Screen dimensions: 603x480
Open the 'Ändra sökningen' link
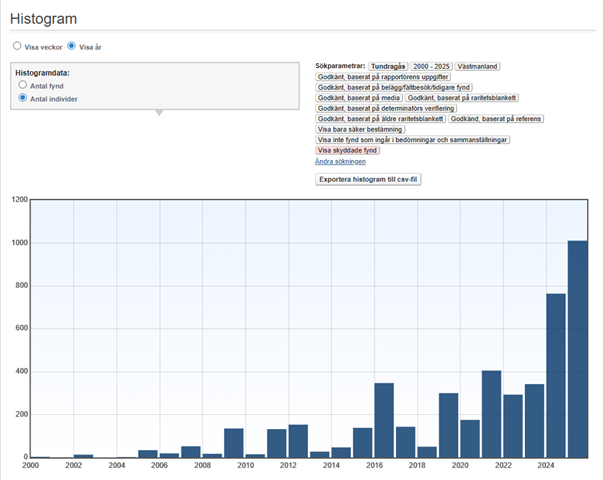point(340,161)
